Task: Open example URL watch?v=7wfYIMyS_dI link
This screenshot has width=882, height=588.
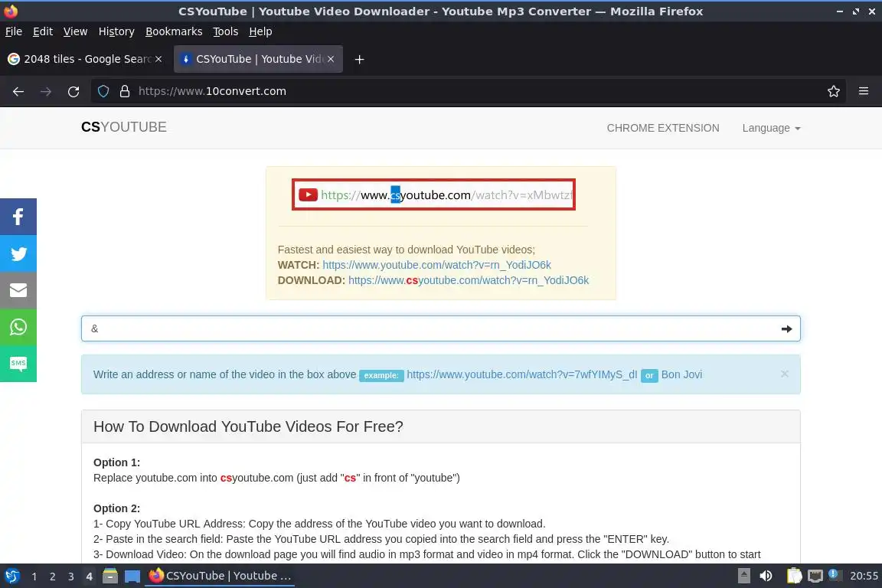Action: [522, 374]
